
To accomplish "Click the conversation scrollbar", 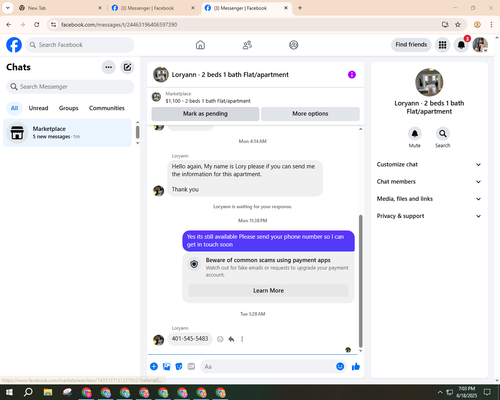I will [x=360, y=281].
